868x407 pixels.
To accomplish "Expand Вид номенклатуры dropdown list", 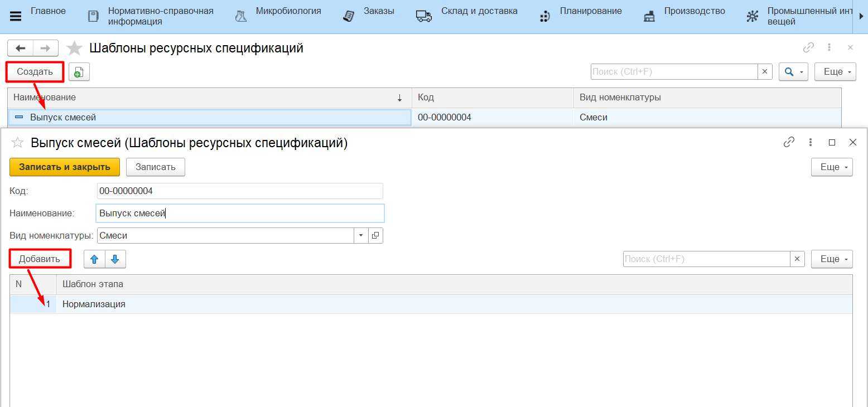I will (361, 236).
